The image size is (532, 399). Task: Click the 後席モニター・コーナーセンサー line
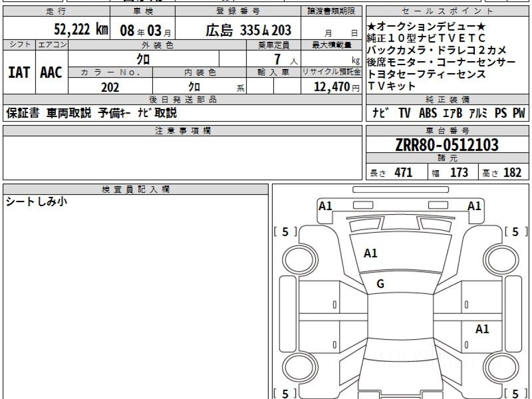(442, 62)
